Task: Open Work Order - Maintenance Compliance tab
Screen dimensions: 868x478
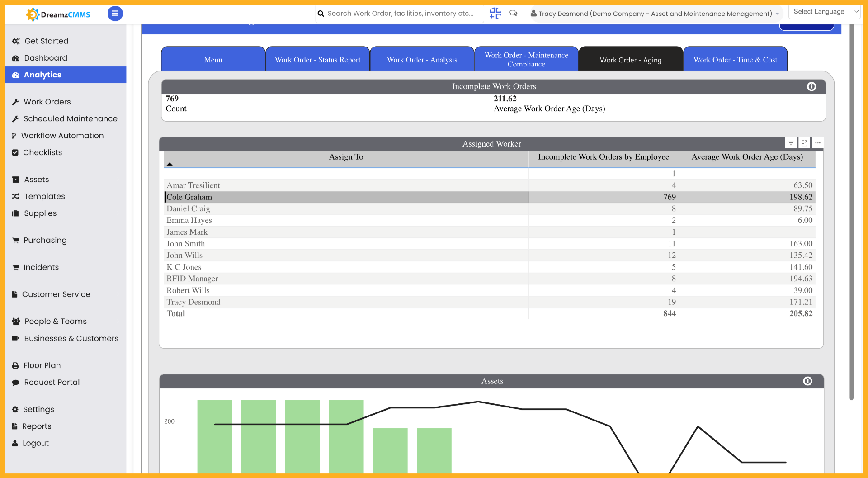Action: (526, 59)
